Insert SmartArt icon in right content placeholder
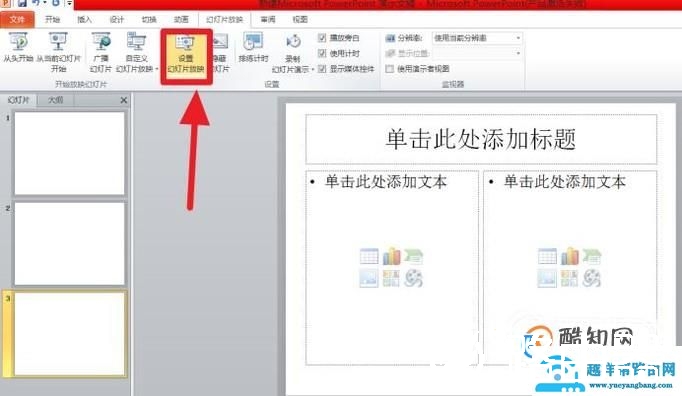Viewport: 682px width, 396px height. click(x=592, y=256)
